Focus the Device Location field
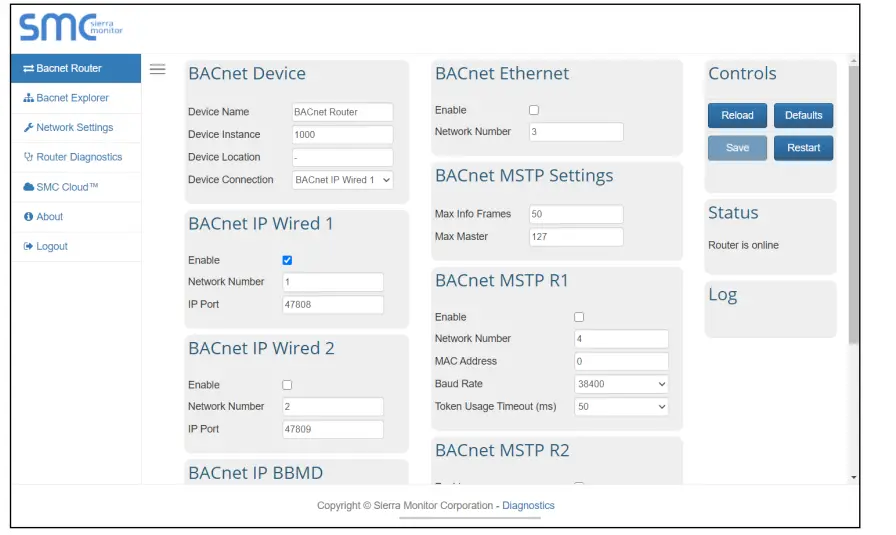Screen dimensions: 896x535 point(342,157)
